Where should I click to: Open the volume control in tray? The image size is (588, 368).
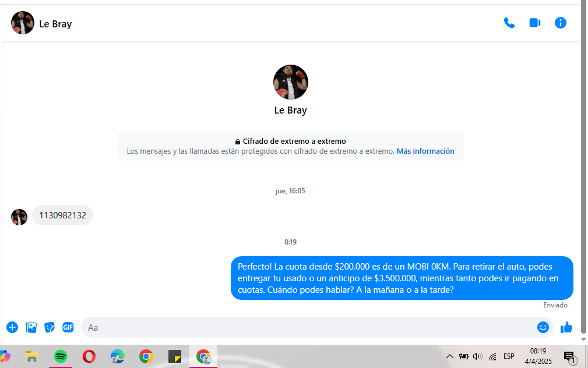478,356
